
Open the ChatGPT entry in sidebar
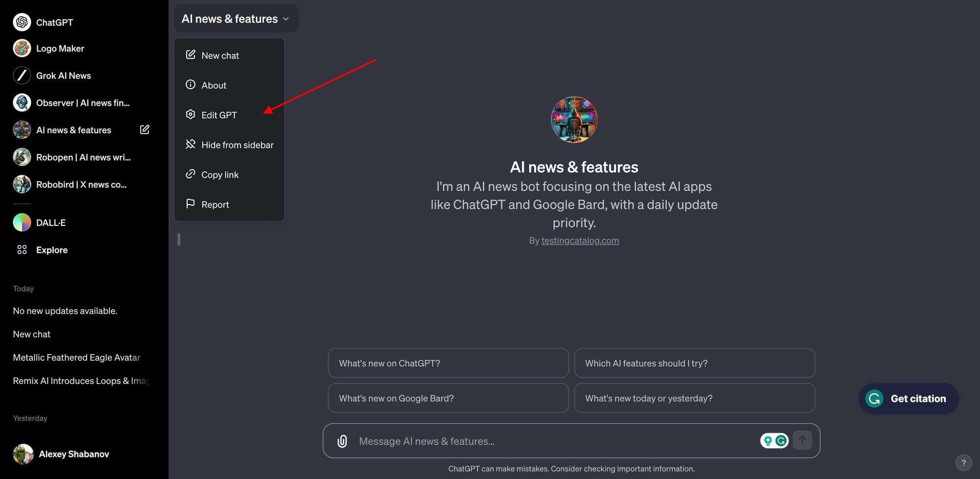tap(54, 22)
